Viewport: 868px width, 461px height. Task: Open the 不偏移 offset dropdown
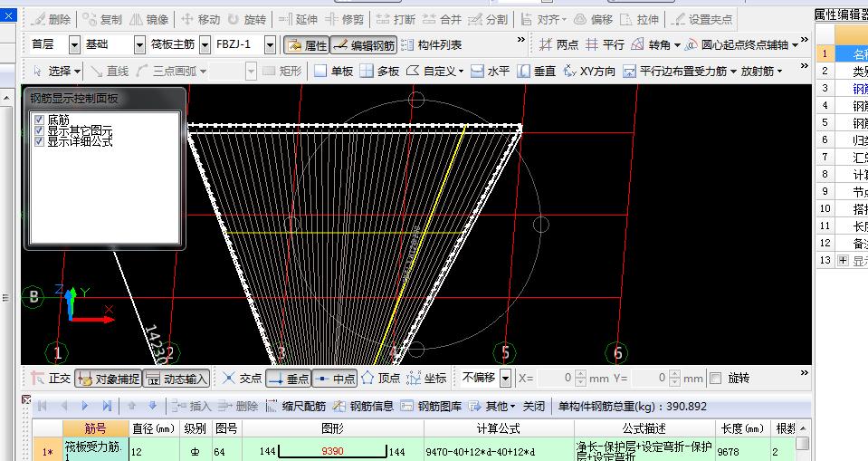[x=505, y=378]
